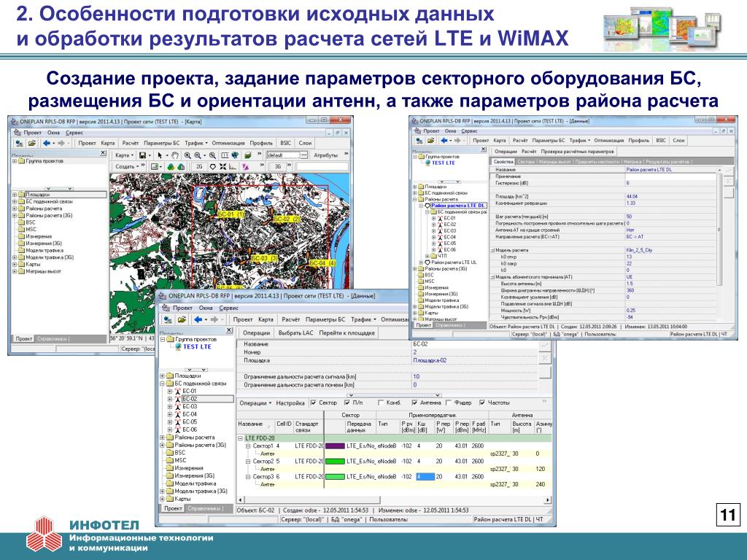Open the Сервис menu in the front data window
747x560 pixels.
click(228, 308)
